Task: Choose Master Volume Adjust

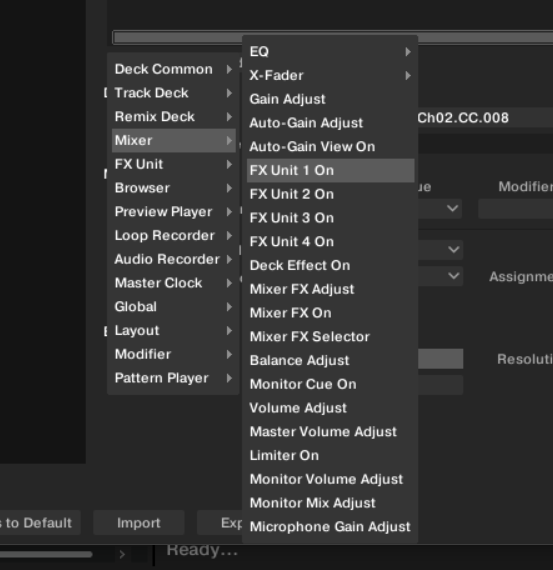Action: pyautogui.click(x=330, y=431)
